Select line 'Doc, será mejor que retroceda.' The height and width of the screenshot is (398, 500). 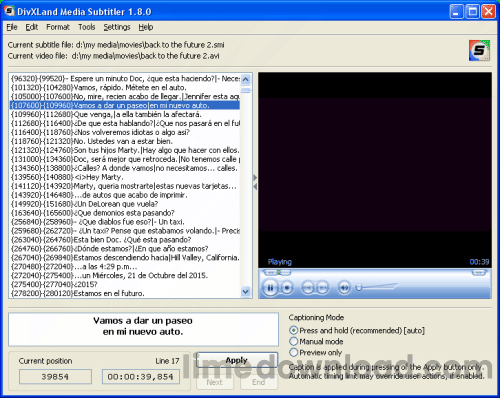125,159
